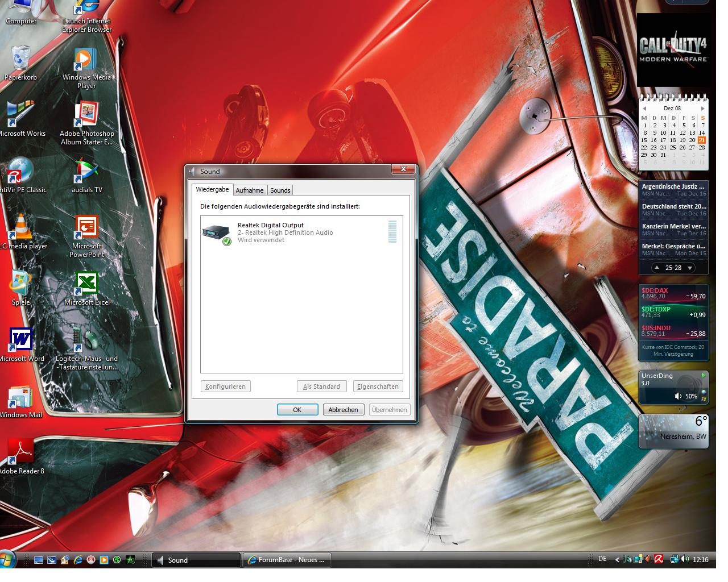Switch to the Sounds tab
This screenshot has width=728, height=582.
coord(280,190)
